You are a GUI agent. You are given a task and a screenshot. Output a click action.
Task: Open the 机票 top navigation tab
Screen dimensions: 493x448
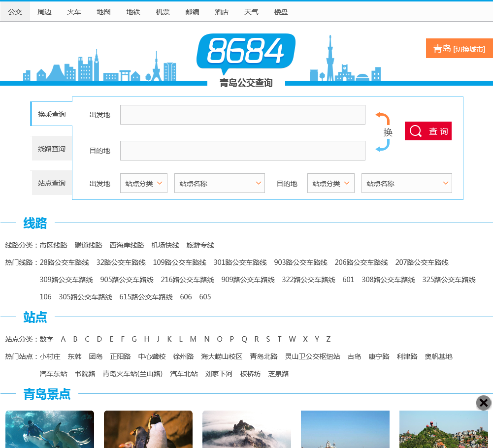[163, 12]
